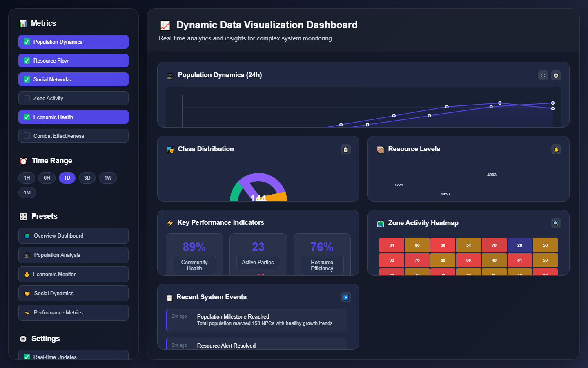588x368 pixels.
Task: Click globe icon on Overview Dashboard preset
Action: (27, 236)
